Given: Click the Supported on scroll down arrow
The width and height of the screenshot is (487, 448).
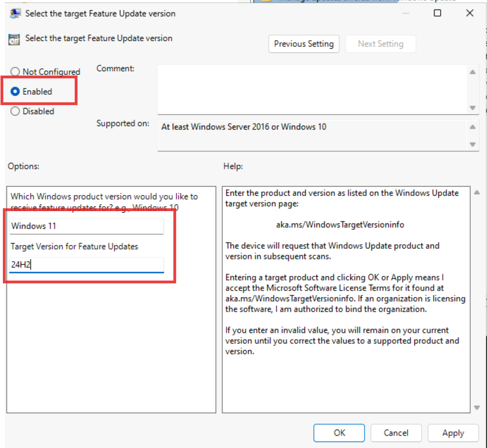Looking at the screenshot, I should [473, 144].
